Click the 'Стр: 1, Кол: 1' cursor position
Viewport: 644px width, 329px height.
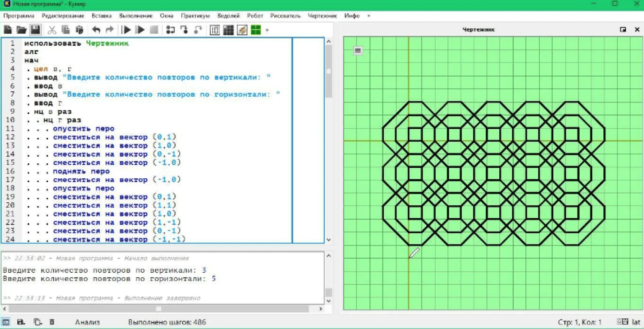pyautogui.click(x=580, y=322)
